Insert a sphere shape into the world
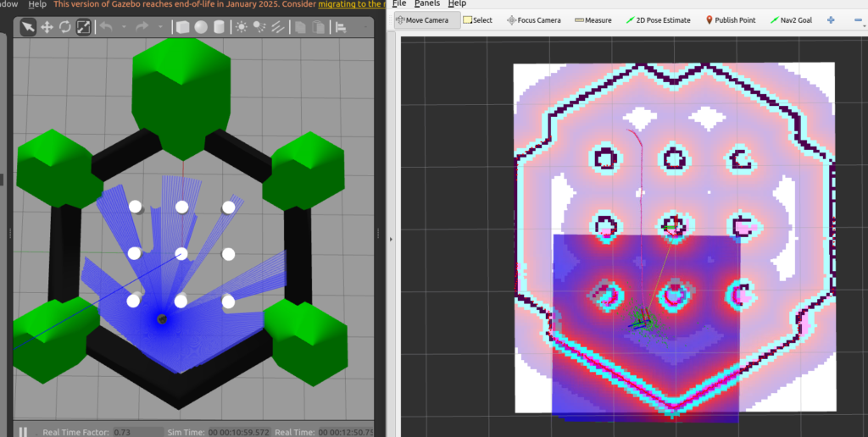The width and height of the screenshot is (868, 437). pos(201,27)
